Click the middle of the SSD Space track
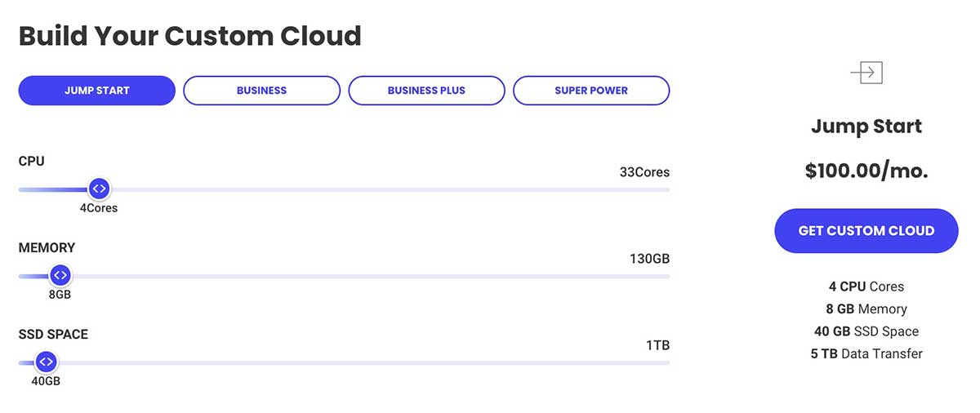 click(344, 362)
